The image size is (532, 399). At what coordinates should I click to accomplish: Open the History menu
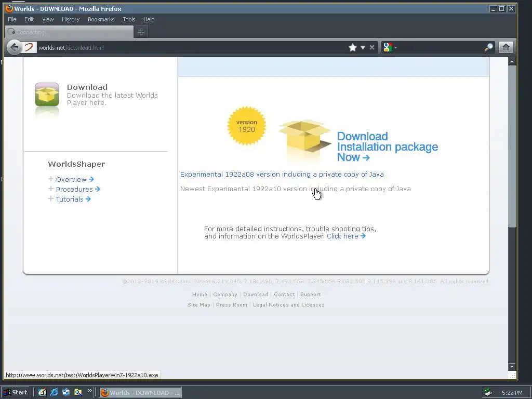click(71, 19)
